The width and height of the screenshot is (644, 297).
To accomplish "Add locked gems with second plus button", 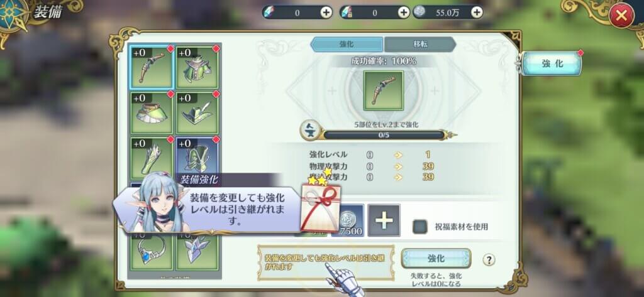I will tap(404, 13).
